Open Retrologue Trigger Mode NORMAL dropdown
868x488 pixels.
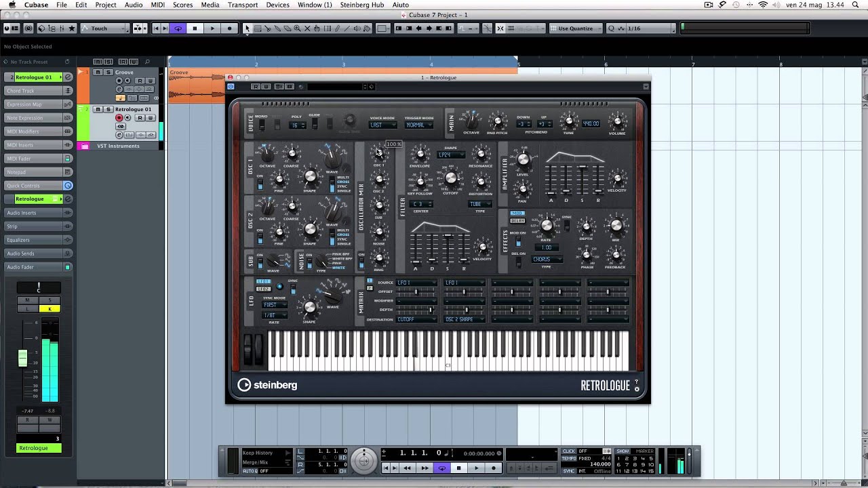pyautogui.click(x=419, y=125)
